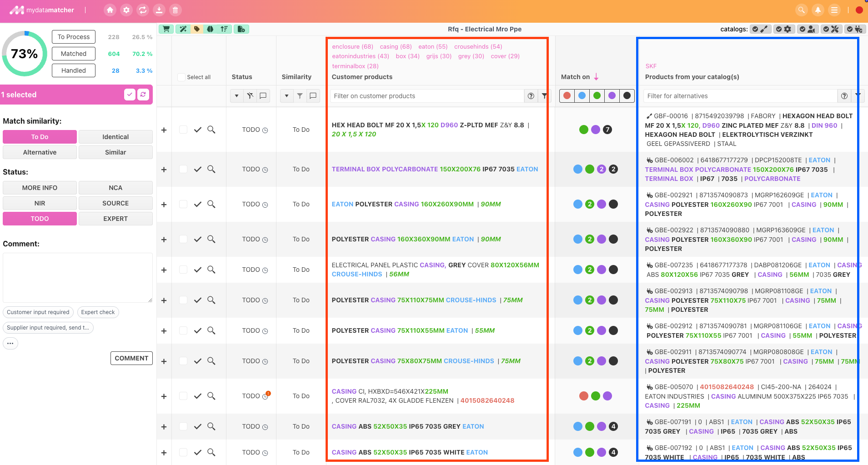This screenshot has width=868, height=465.
Task: Apply the customer products funnel filter
Action: pyautogui.click(x=544, y=96)
